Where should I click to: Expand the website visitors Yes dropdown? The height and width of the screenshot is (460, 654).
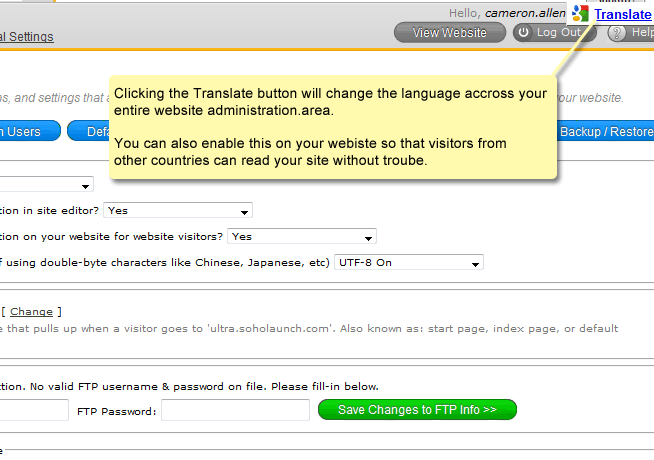point(302,237)
